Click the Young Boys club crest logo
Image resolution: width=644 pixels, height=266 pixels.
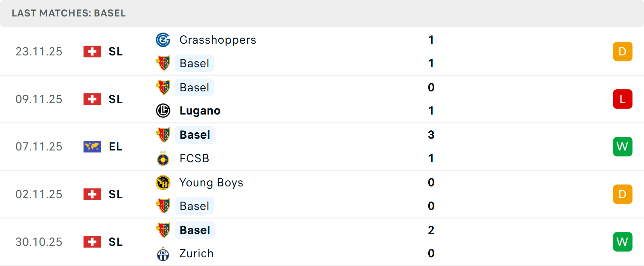tap(163, 183)
